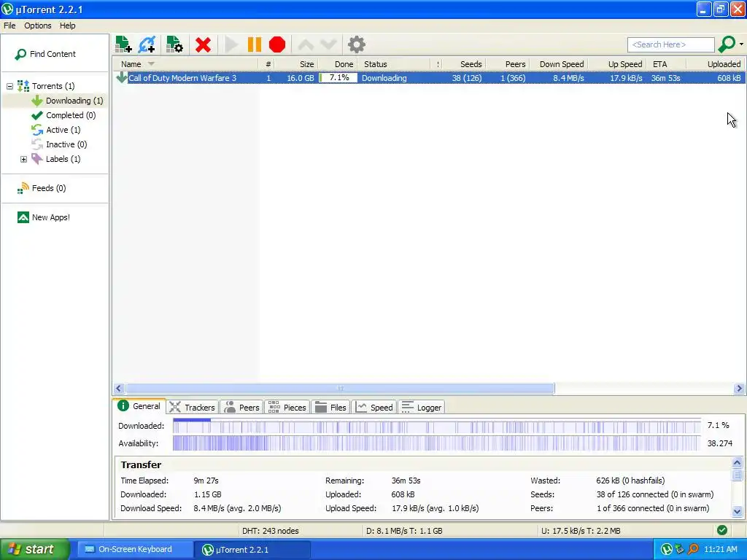
Task: Sort by the Up Speed column header
Action: pyautogui.click(x=617, y=64)
